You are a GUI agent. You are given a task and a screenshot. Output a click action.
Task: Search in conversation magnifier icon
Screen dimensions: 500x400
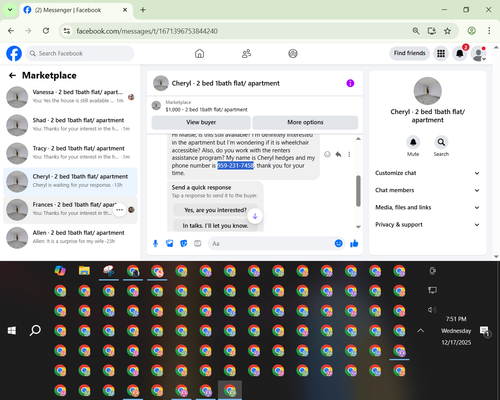pos(441,142)
